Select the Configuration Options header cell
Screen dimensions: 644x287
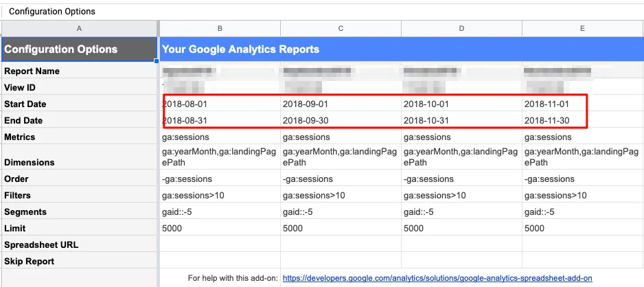(79, 49)
